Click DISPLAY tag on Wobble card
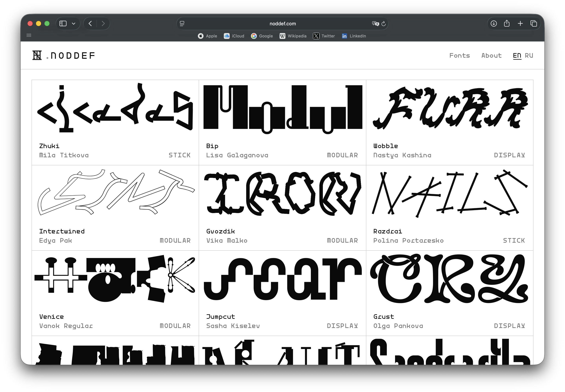Screen dimensions: 565x392 tap(509, 155)
